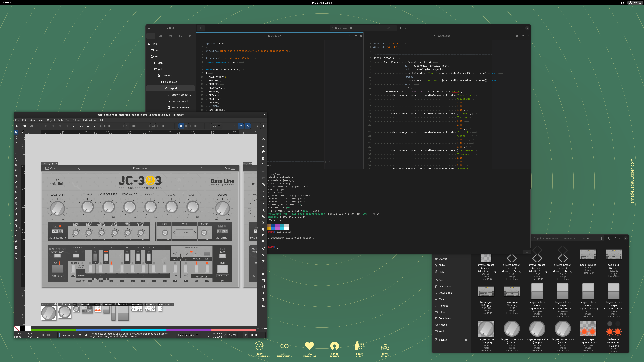Toggle scale rounded corners button
The image size is (644, 362).
(x=234, y=126)
